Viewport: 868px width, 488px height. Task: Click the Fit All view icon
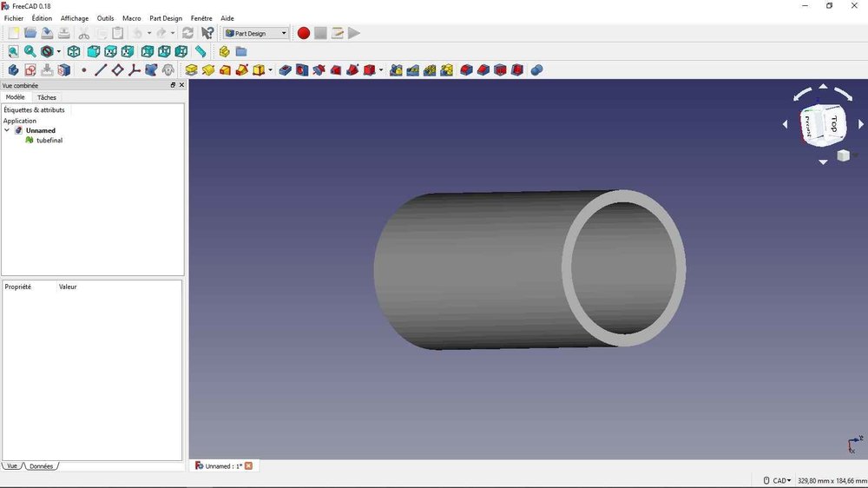13,52
